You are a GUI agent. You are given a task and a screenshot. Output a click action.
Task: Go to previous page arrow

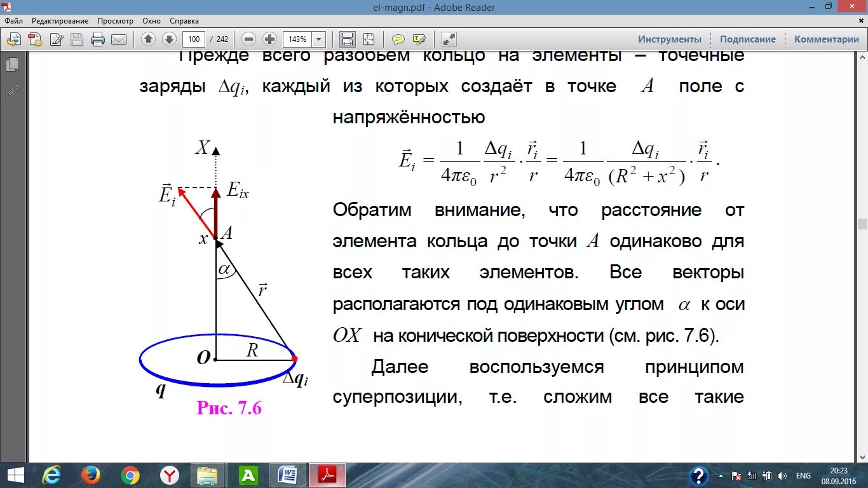tap(149, 39)
